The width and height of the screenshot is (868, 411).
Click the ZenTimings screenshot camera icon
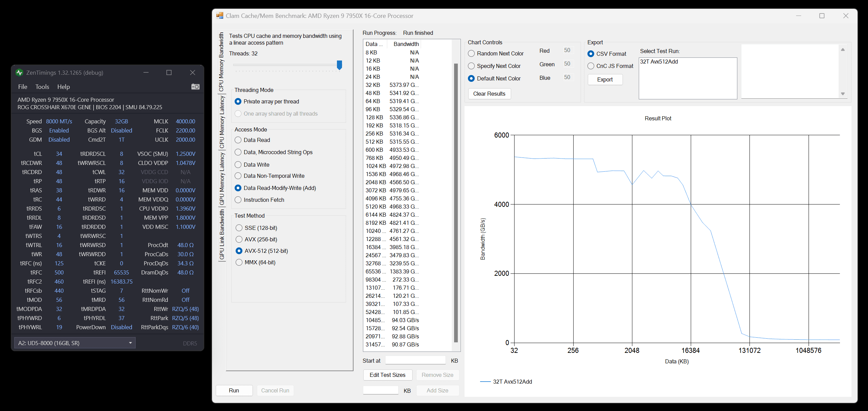195,87
